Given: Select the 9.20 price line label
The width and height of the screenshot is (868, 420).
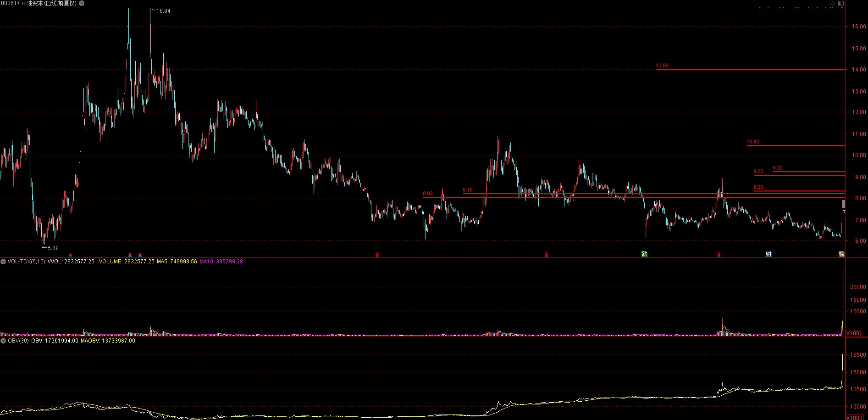Looking at the screenshot, I should click(778, 168).
